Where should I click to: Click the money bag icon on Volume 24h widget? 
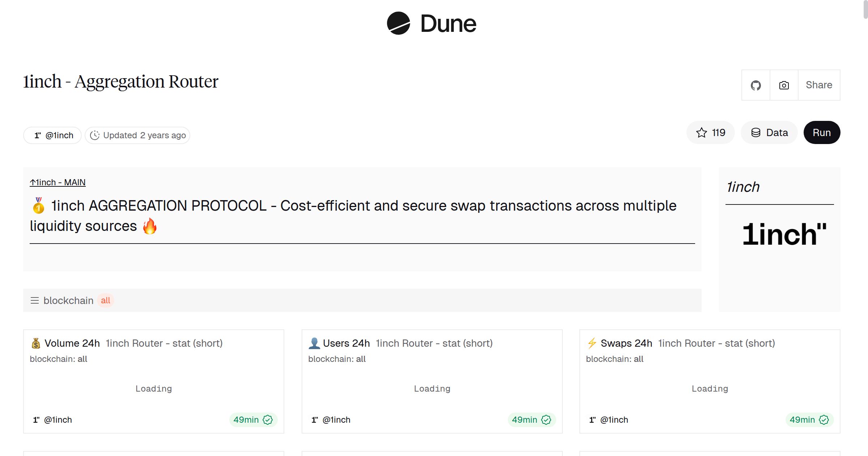point(36,343)
